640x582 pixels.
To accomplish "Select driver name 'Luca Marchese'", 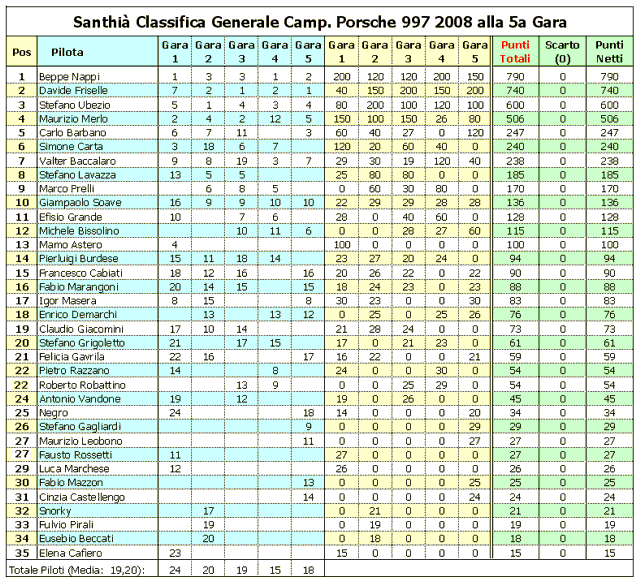I will point(74,469).
